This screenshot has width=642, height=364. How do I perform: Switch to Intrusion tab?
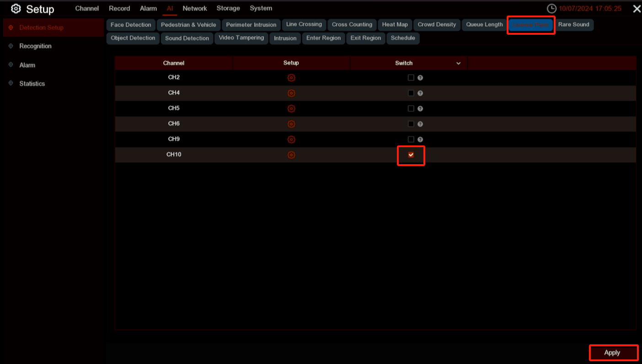(x=285, y=38)
